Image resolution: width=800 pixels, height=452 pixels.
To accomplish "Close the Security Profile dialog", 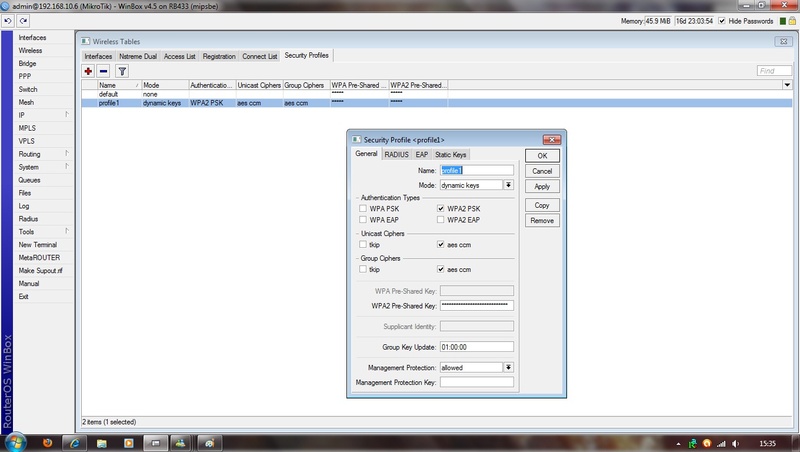I will (552, 139).
